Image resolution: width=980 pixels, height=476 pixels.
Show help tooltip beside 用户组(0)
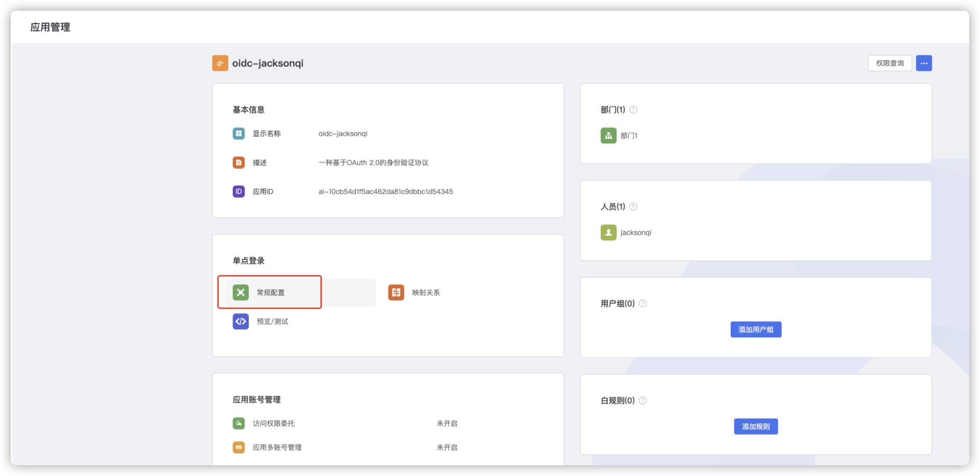click(x=643, y=304)
